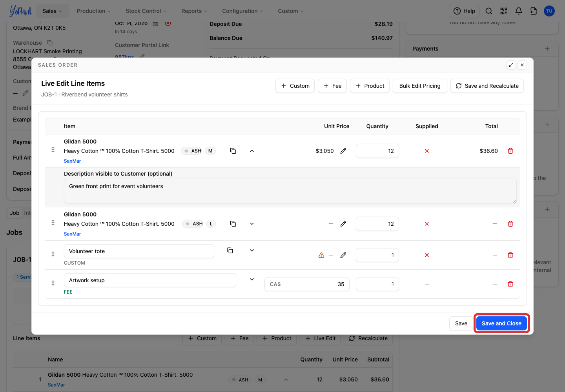The height and width of the screenshot is (392, 565).
Task: Open the Production menu
Action: coord(94,11)
